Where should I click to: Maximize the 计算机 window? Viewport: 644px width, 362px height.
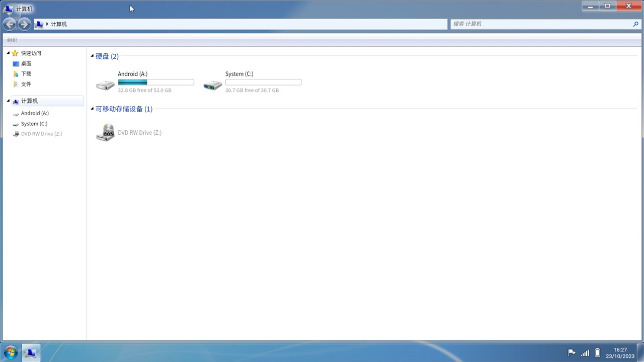coord(607,6)
